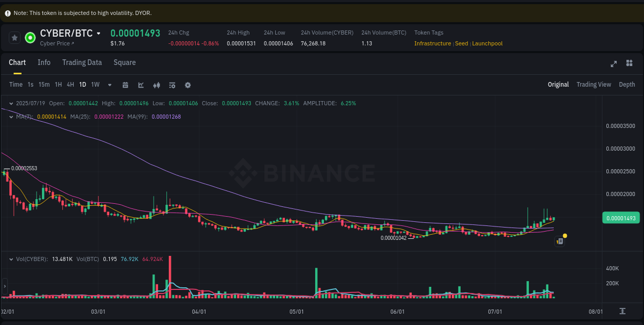Click the Cyber Price external link
The width and height of the screenshot is (644, 325).
[57, 43]
